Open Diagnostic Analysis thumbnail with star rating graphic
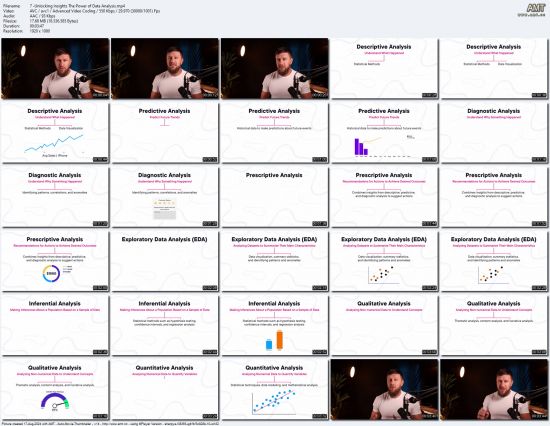 165,197
